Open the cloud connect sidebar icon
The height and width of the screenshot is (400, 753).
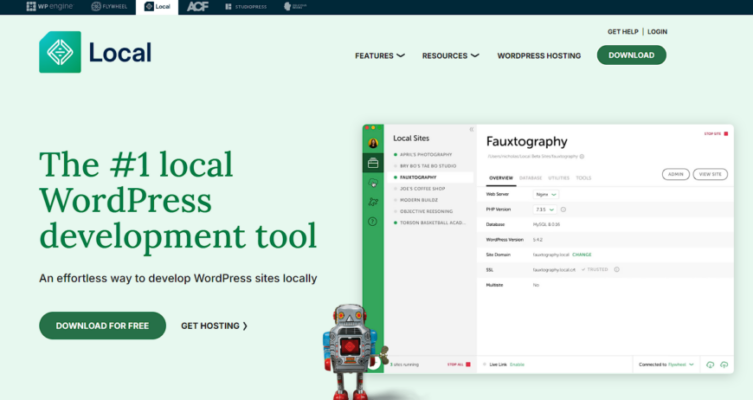[373, 183]
